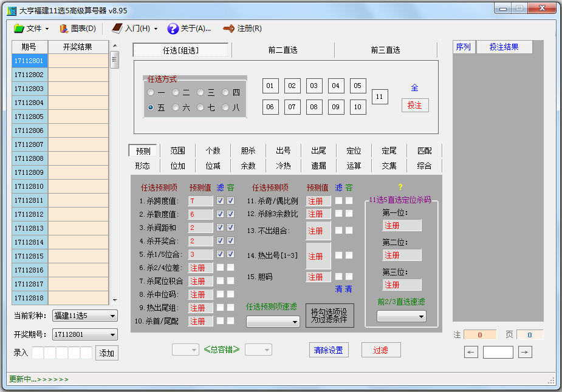This screenshot has height=392, width=562.
Task: Click the red 投注 button
Action: [x=415, y=105]
